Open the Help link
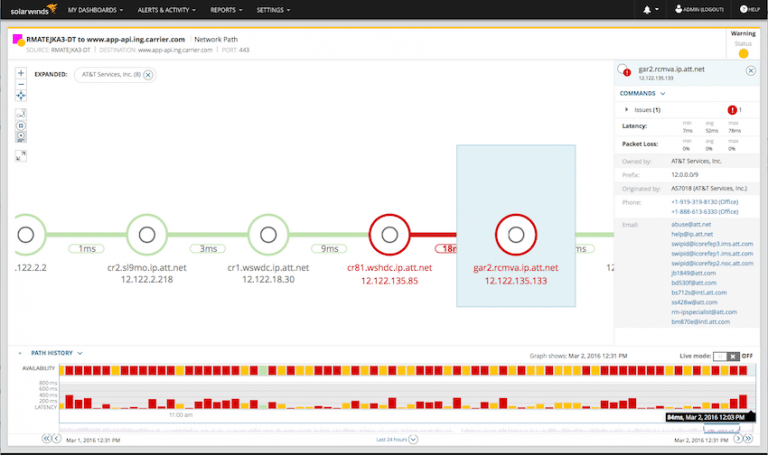The image size is (768, 455). pyautogui.click(x=750, y=9)
